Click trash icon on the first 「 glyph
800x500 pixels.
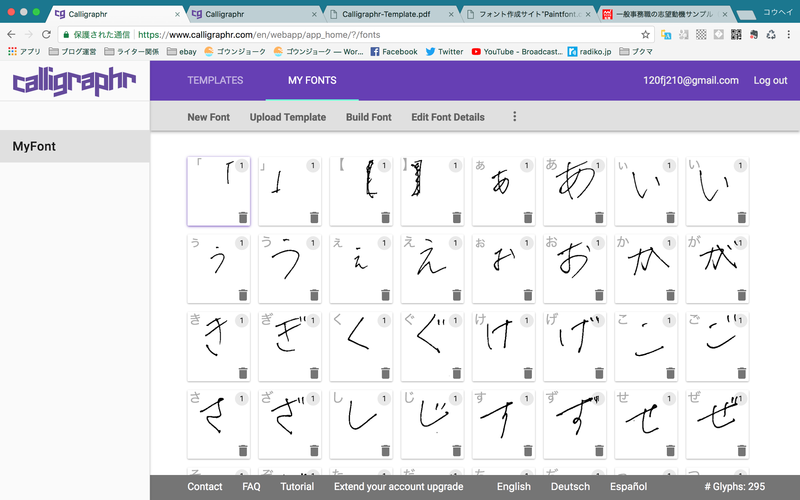(x=242, y=217)
